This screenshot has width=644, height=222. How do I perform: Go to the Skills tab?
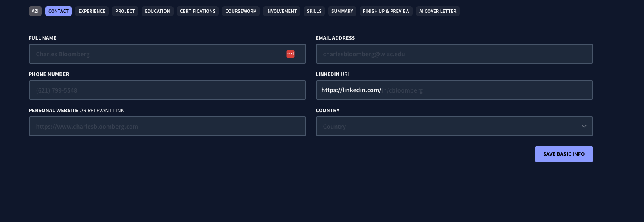(314, 11)
